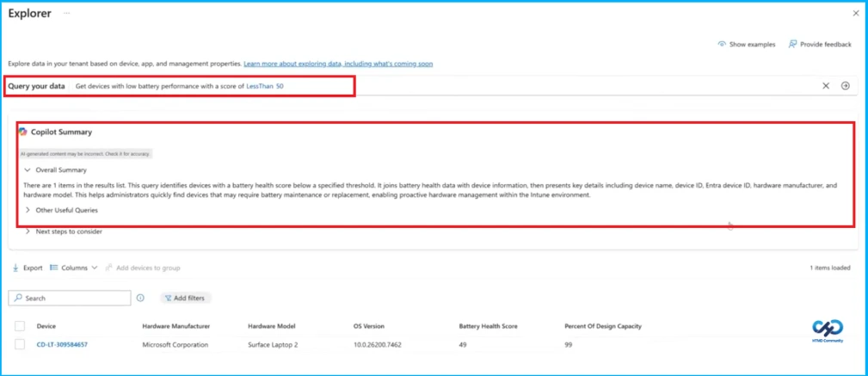Click the 1 items loaded text

point(830,268)
